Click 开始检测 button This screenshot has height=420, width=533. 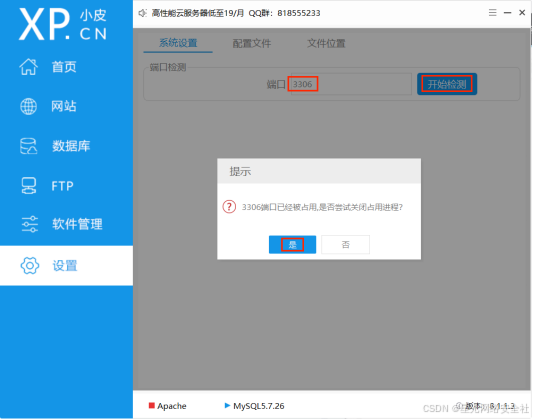point(447,84)
